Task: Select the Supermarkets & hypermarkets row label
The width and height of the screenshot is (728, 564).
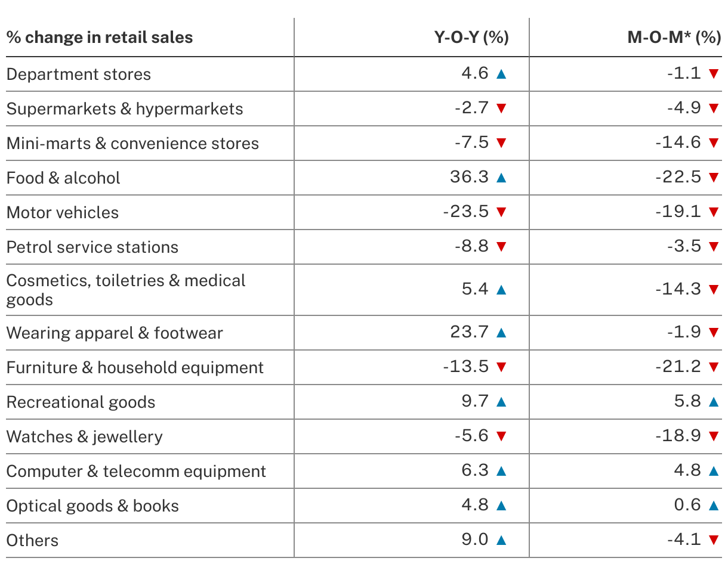Action: point(125,109)
